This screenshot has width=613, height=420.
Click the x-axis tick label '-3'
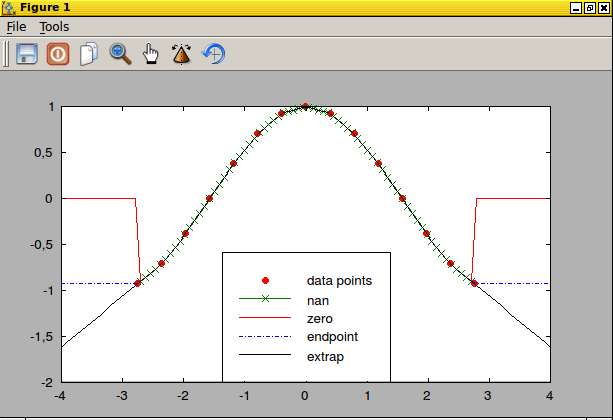(122, 396)
